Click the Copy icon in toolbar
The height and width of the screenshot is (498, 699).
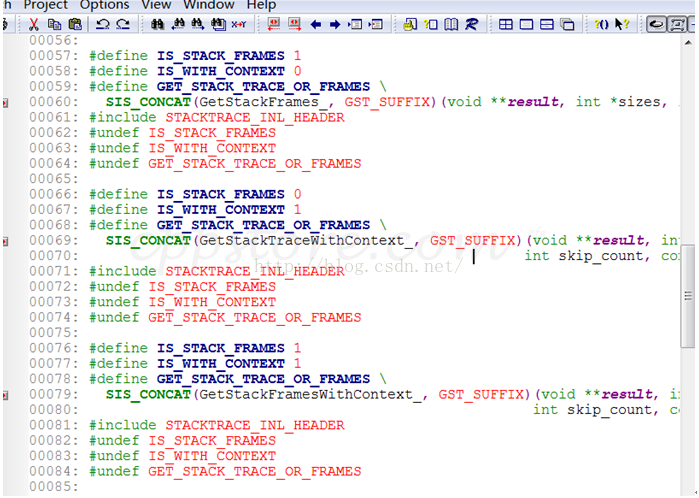(53, 24)
